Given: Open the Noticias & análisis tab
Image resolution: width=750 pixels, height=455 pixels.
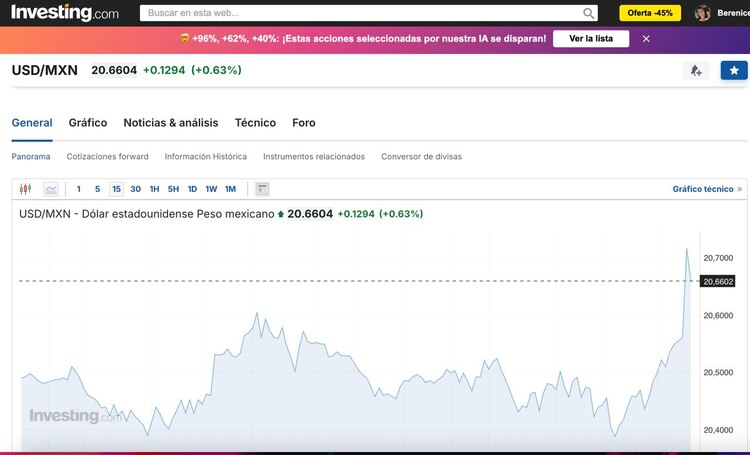Looking at the screenshot, I should [171, 123].
